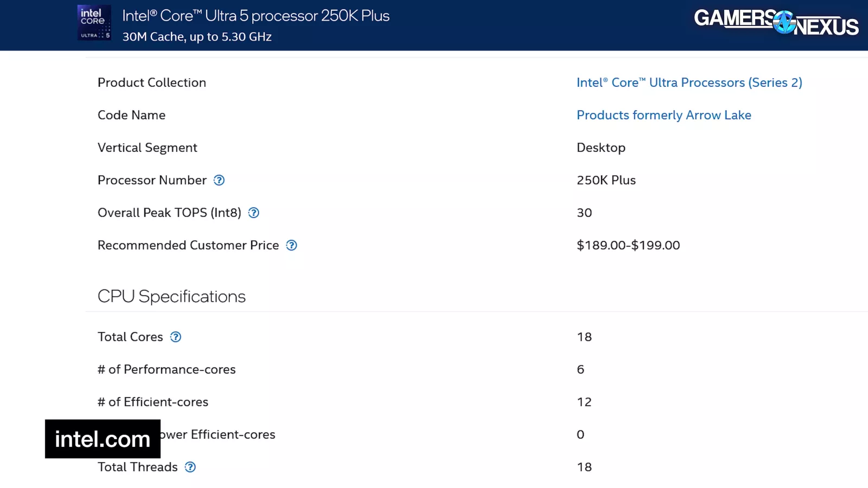Follow the Products formerly Arrow Lake link
The image size is (868, 488).
[663, 115]
